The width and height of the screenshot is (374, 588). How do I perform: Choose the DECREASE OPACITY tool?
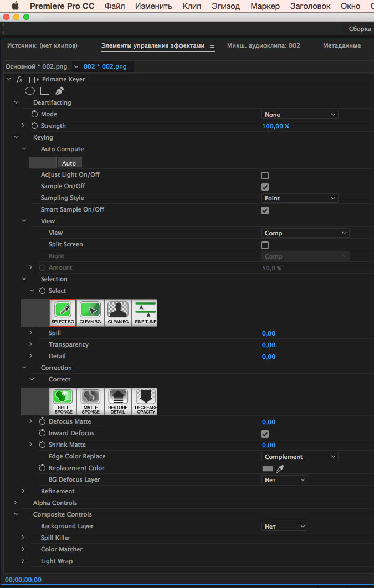pos(145,401)
